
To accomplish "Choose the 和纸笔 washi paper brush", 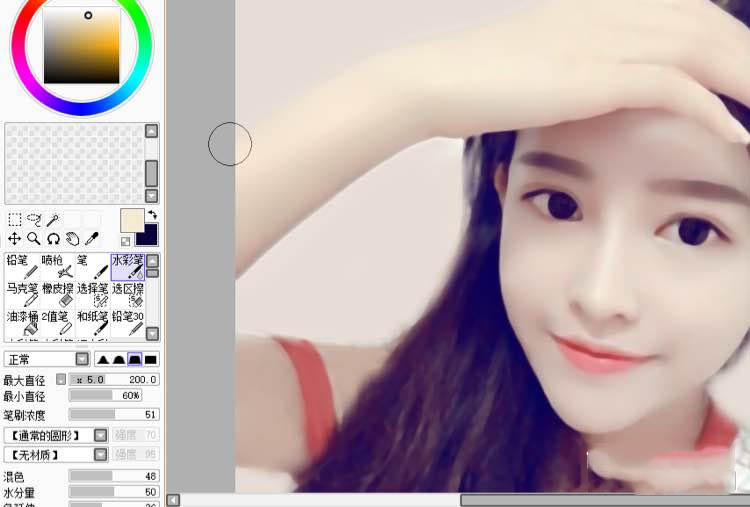I will tap(93, 323).
